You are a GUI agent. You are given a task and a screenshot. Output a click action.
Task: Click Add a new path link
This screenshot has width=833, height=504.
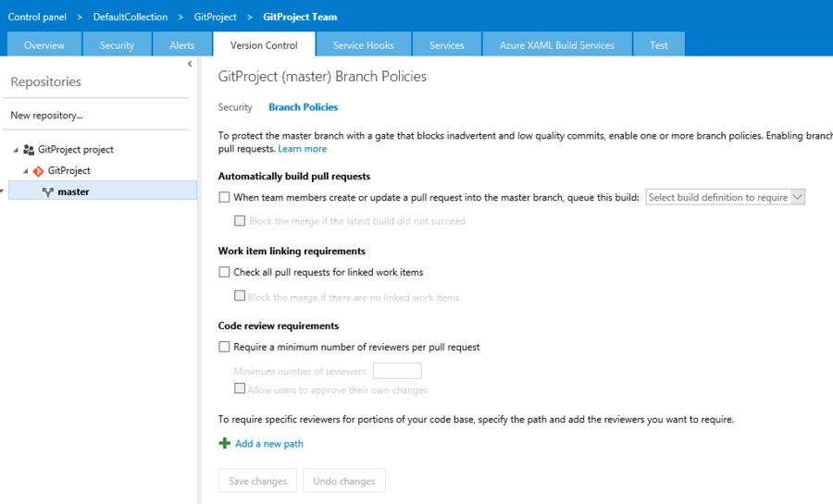tap(269, 444)
